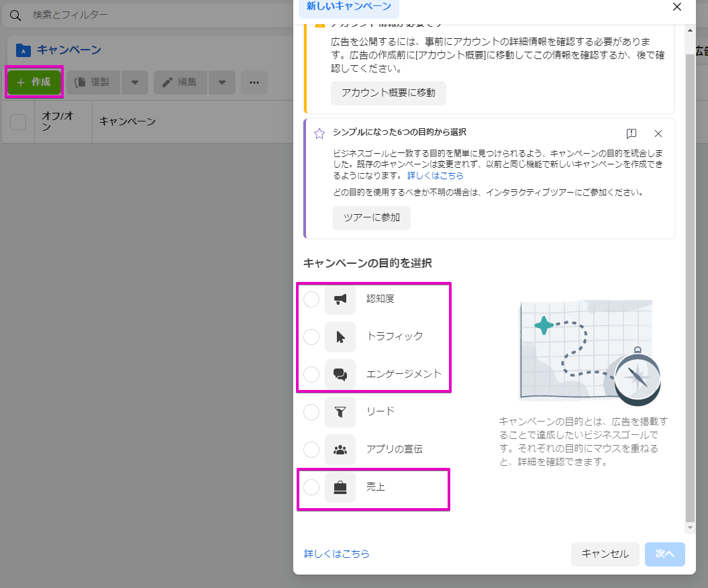Screen dimensions: 708x588
Task: Click the feedback icon in the purple notice
Action: tap(631, 134)
